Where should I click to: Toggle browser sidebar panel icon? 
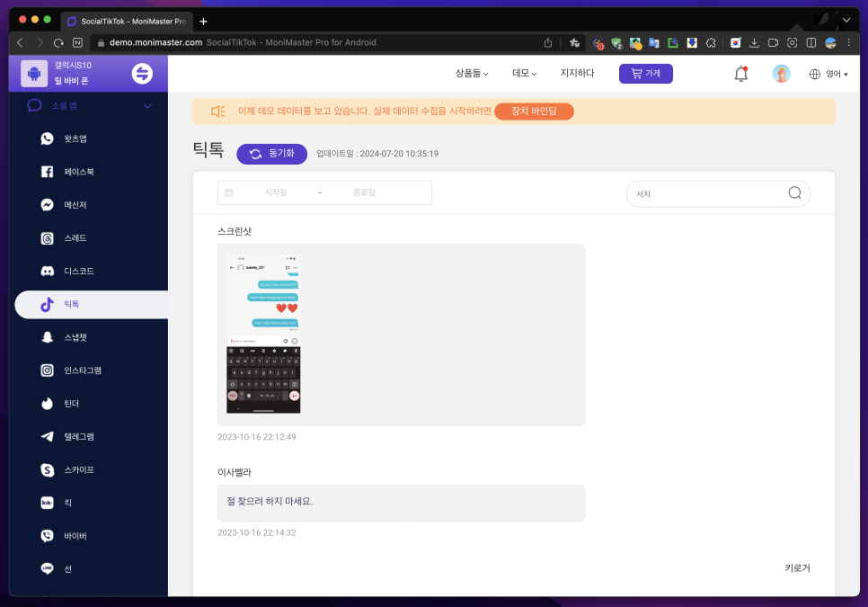pos(811,42)
